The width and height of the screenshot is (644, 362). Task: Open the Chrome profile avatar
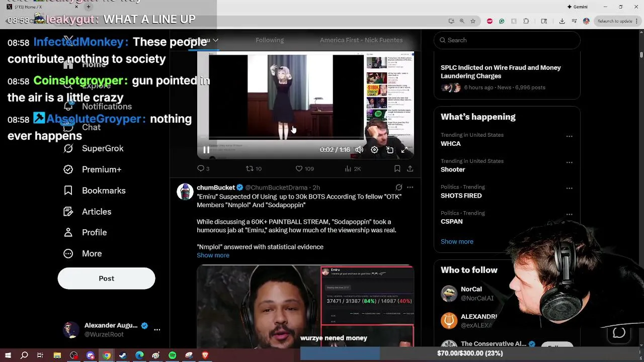click(586, 21)
